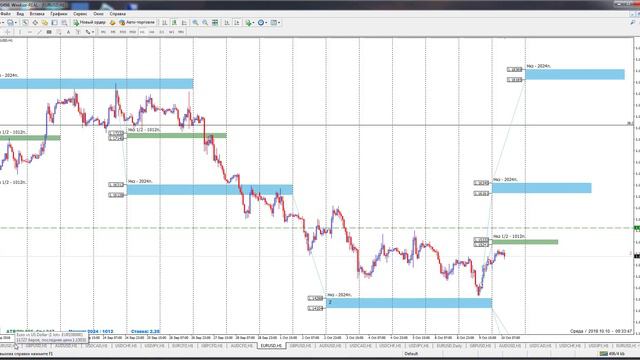640x360 pixels.
Task: Switch timeframe to M15
Action: (x=123, y=32)
